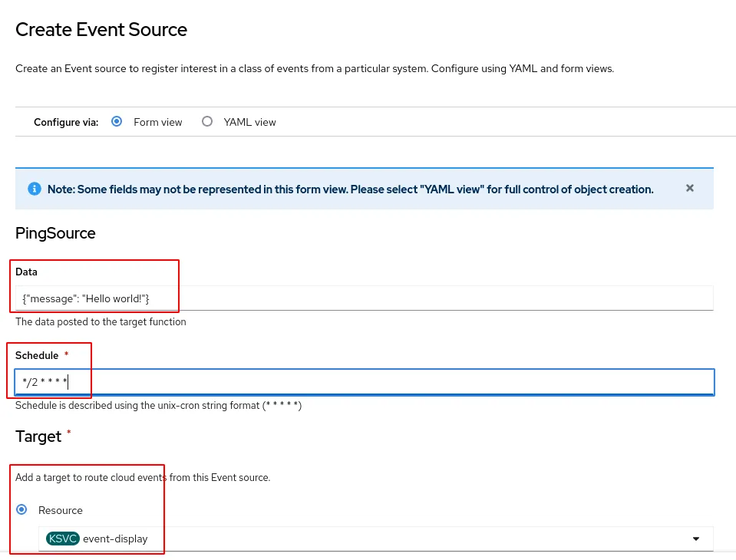This screenshot has width=736, height=560.
Task: Click the Target section heading
Action: click(x=38, y=436)
